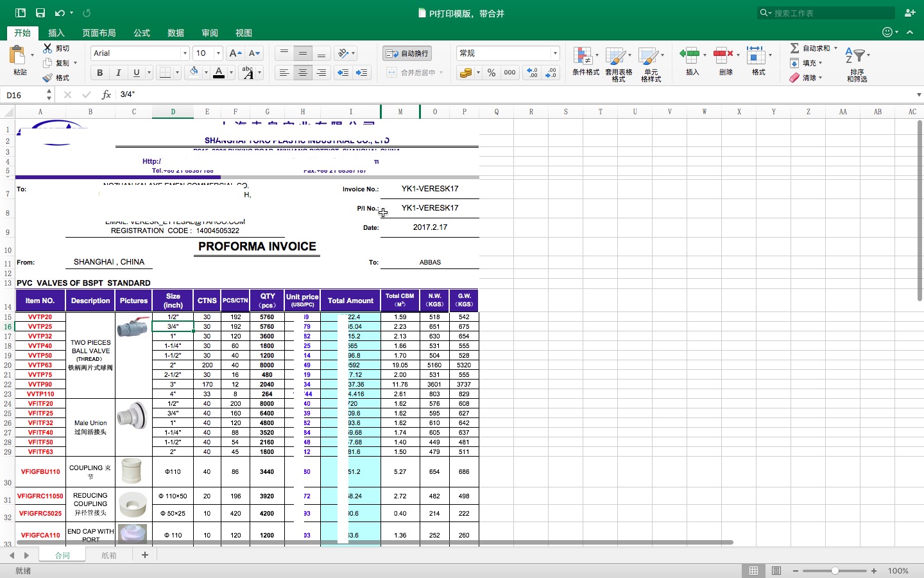Click the percent style icon
The width and height of the screenshot is (924, 578).
(492, 73)
